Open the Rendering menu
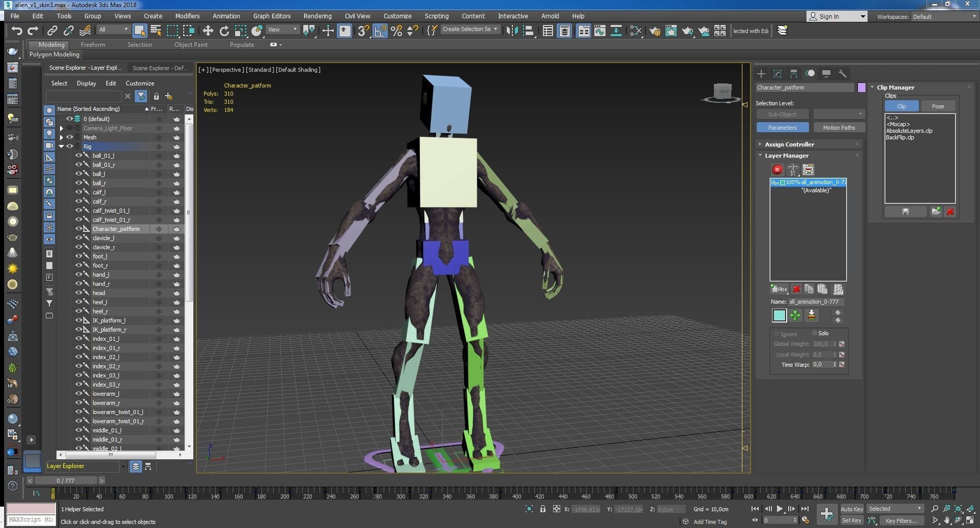 pos(318,16)
